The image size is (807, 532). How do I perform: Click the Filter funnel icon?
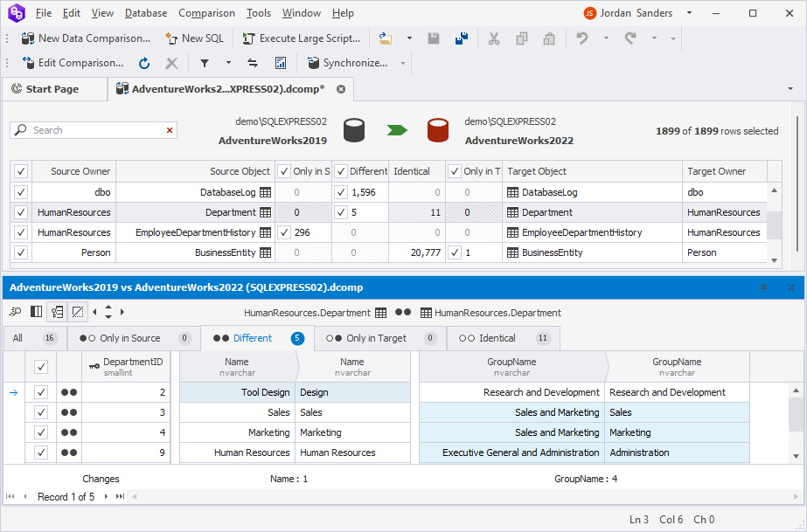(205, 63)
